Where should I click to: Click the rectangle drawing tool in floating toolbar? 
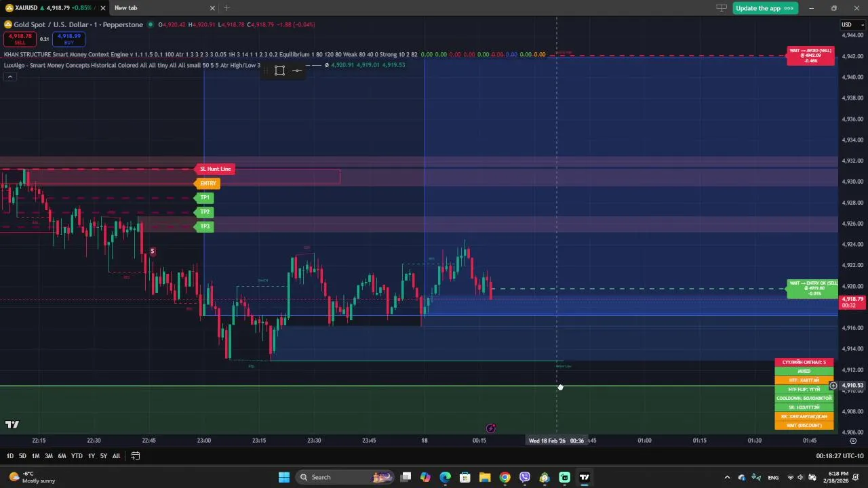279,70
